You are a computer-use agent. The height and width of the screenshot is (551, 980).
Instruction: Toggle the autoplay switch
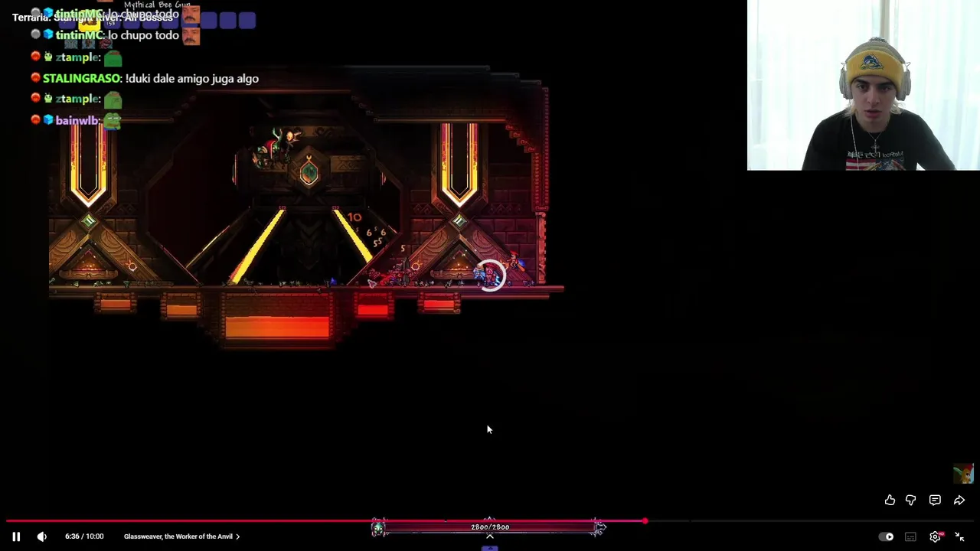[x=886, y=536]
